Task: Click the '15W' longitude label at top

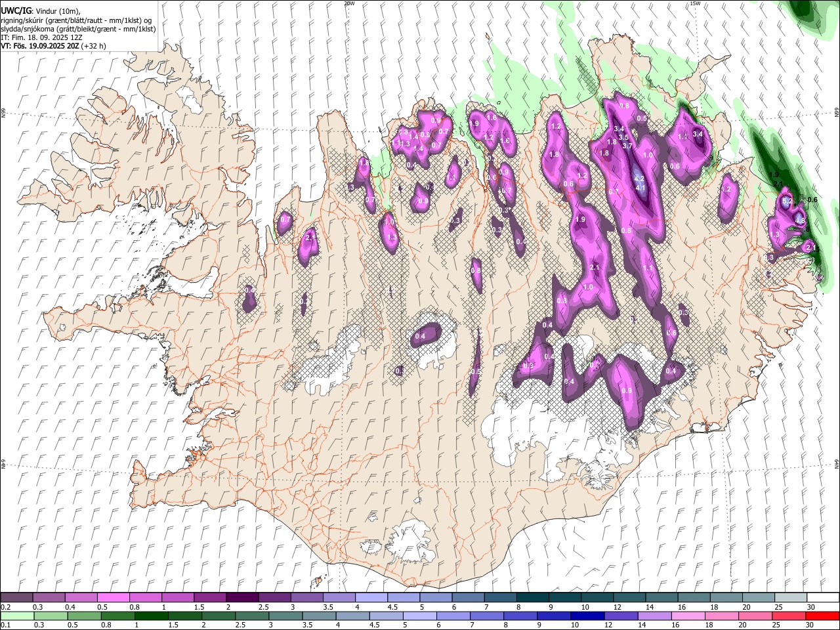Action: click(695, 3)
